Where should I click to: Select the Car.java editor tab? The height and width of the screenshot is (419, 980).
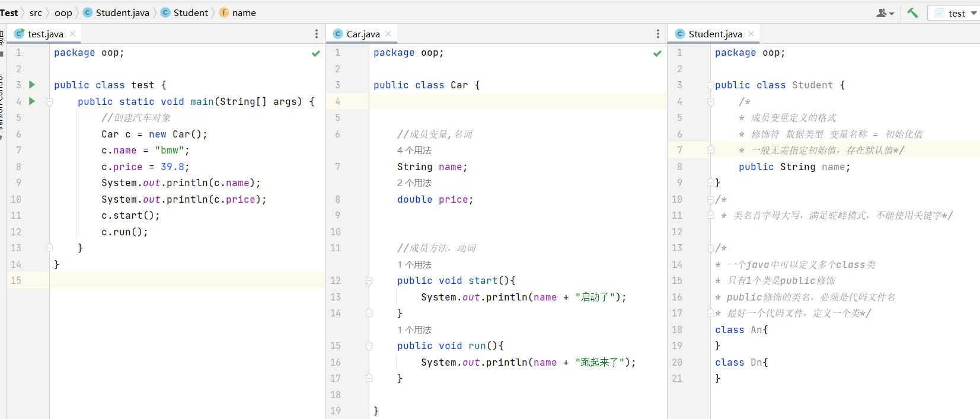(x=363, y=34)
